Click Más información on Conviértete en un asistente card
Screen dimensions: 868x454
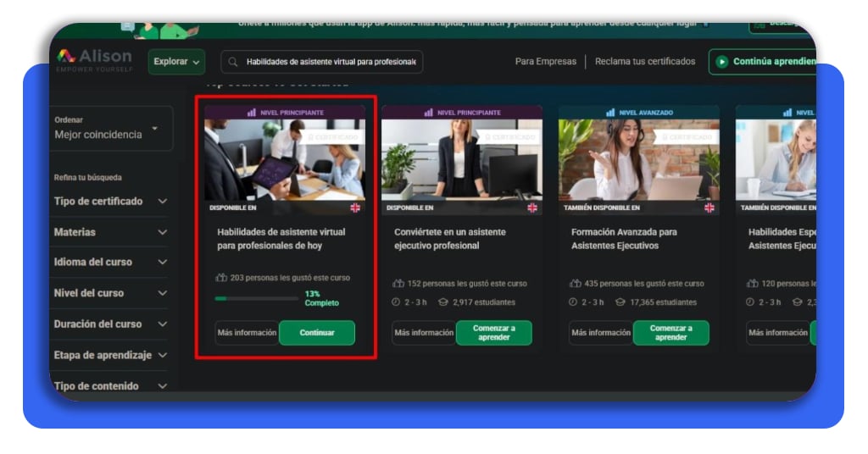[x=424, y=333]
